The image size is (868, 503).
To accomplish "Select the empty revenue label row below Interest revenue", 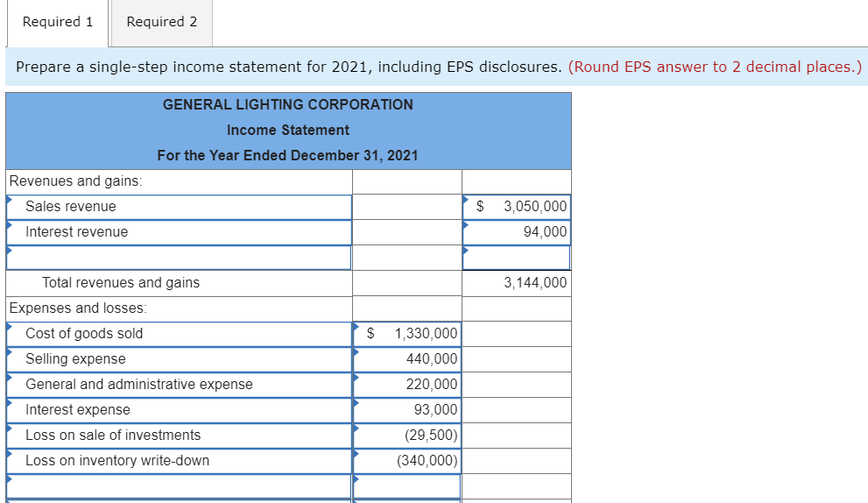I will [x=180, y=258].
